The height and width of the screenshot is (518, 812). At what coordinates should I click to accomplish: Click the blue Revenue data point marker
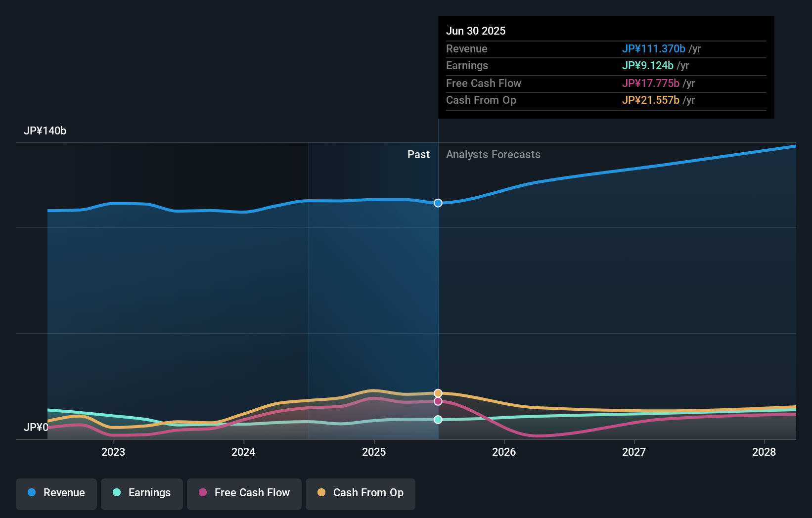[438, 203]
